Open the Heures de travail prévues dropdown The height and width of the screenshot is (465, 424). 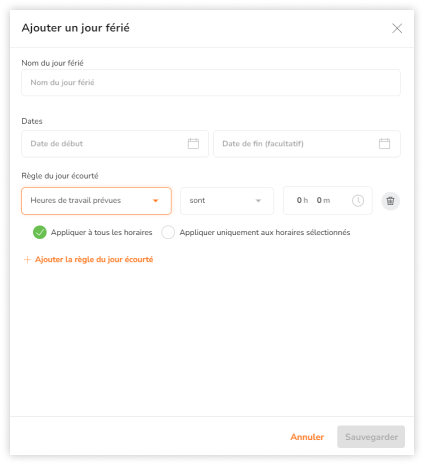96,201
